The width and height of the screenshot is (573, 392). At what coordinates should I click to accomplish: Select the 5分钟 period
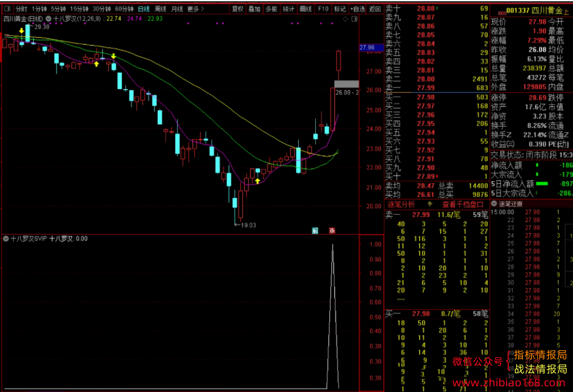pos(58,9)
